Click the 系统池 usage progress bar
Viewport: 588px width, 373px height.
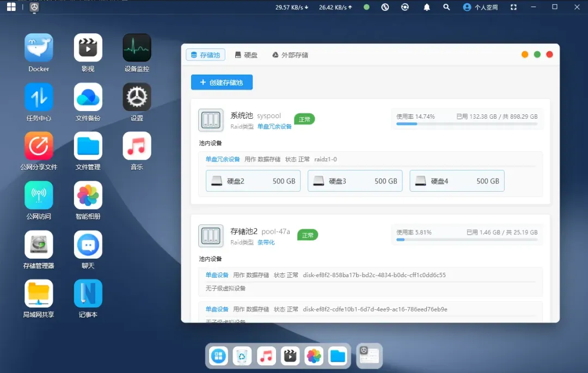[x=467, y=124]
